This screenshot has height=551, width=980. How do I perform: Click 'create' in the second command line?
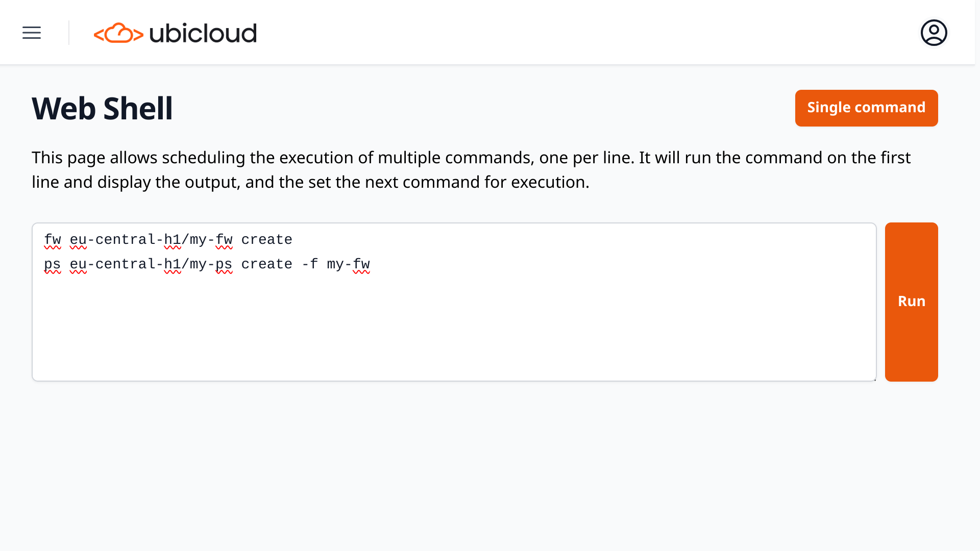click(x=266, y=264)
